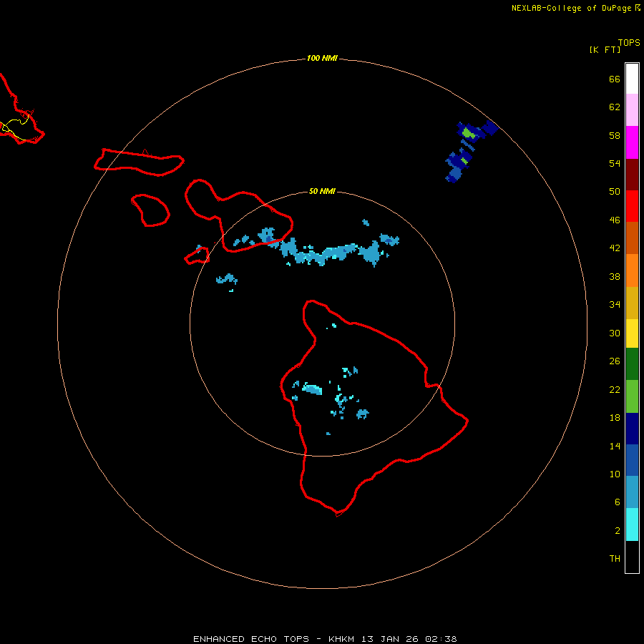644x644 pixels.
Task: Click the "TH" threshold label
Action: 615,559
